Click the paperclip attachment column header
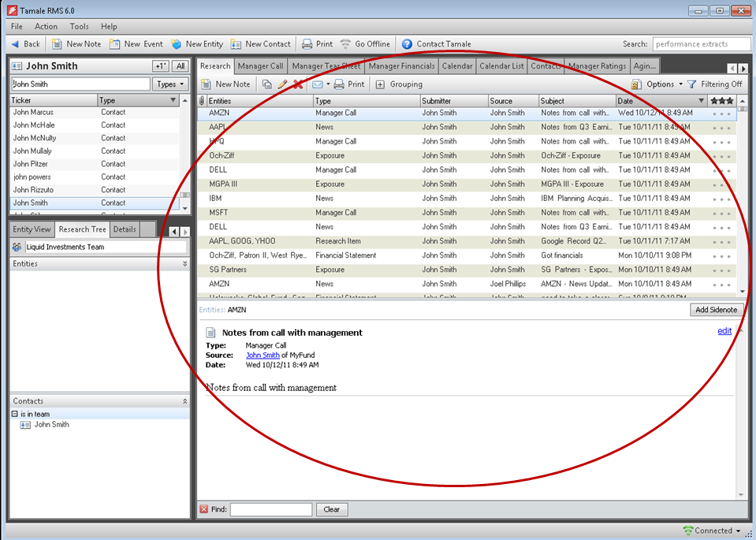Image resolution: width=756 pixels, height=540 pixels. [x=202, y=101]
